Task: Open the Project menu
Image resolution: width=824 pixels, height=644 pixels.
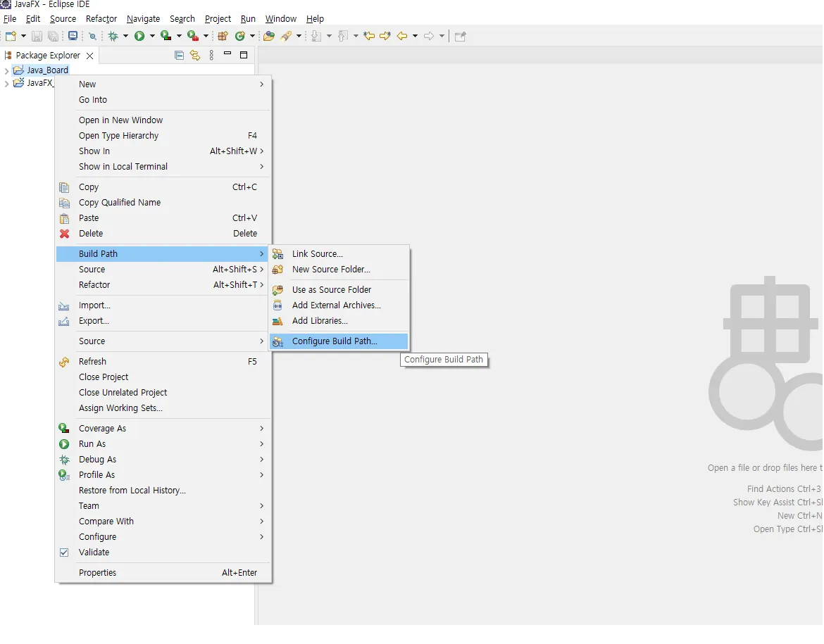Action: click(x=218, y=19)
